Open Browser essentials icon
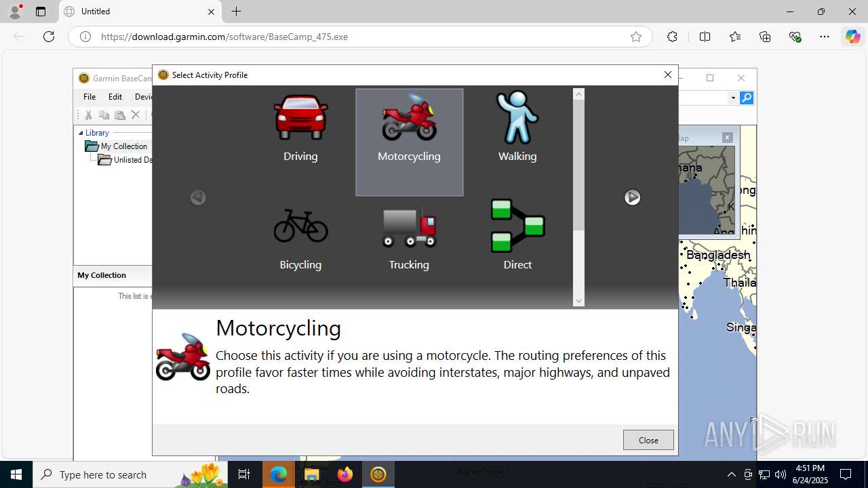Viewport: 868px width, 488px height. [x=795, y=37]
